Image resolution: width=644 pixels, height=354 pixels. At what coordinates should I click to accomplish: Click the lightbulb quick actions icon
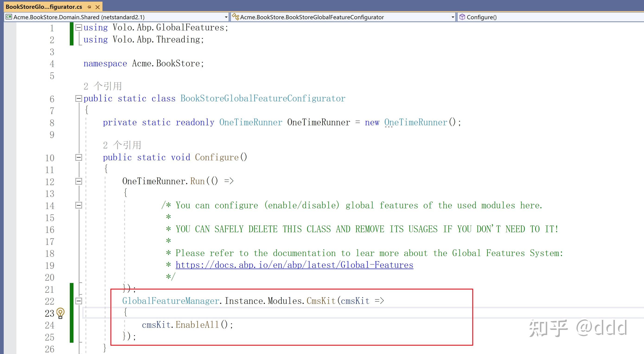click(60, 313)
